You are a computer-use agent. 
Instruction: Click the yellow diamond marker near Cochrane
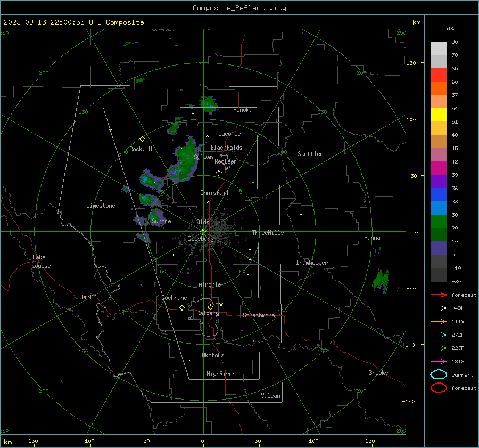pos(183,307)
